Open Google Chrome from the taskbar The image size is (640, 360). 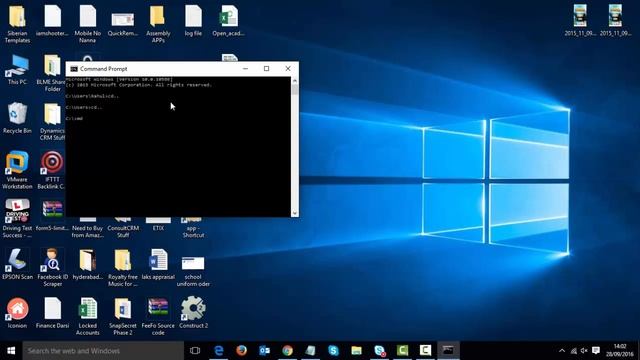pos(287,350)
